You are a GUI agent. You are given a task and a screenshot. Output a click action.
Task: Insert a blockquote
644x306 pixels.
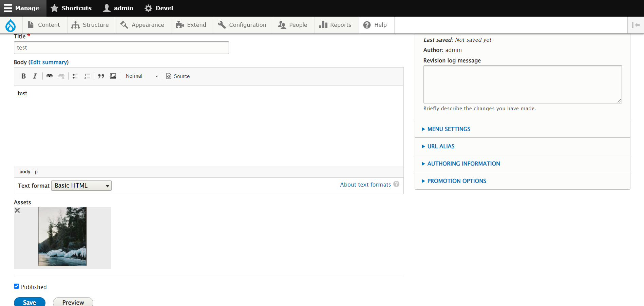(101, 76)
